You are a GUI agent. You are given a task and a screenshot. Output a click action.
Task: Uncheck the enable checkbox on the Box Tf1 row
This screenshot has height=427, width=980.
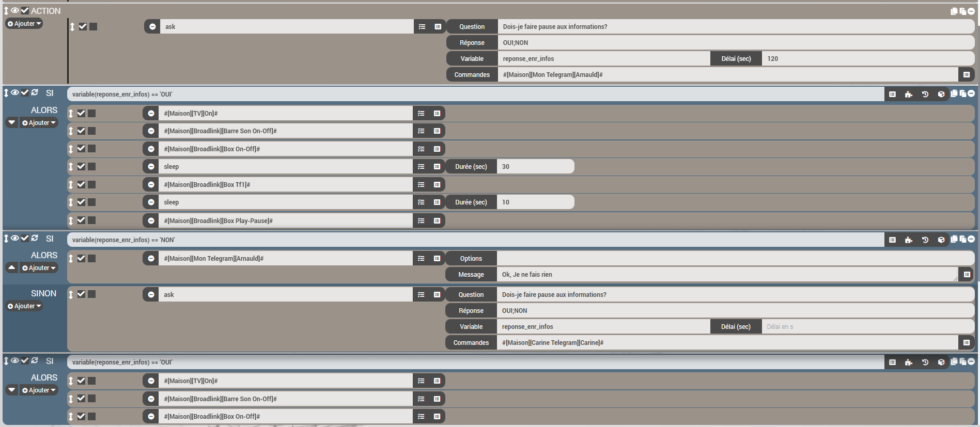tap(81, 184)
